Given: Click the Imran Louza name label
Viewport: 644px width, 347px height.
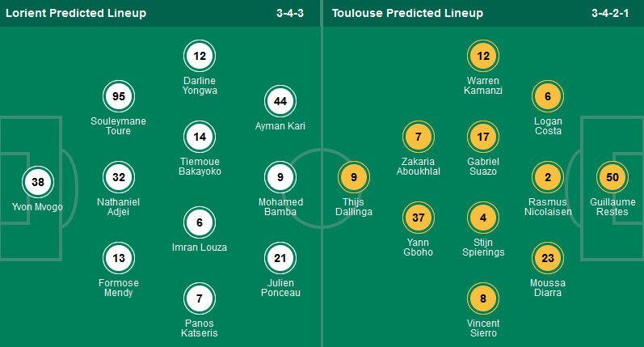Looking at the screenshot, I should [200, 247].
